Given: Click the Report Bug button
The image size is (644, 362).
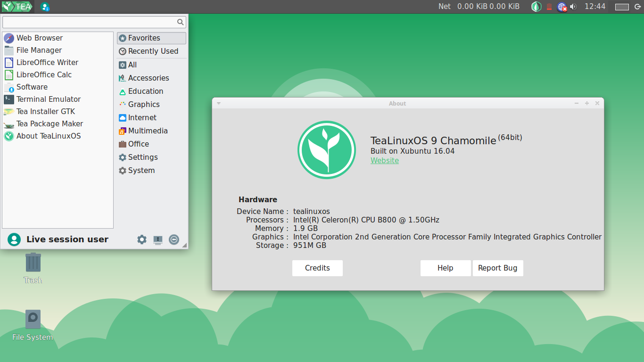Looking at the screenshot, I should point(498,268).
